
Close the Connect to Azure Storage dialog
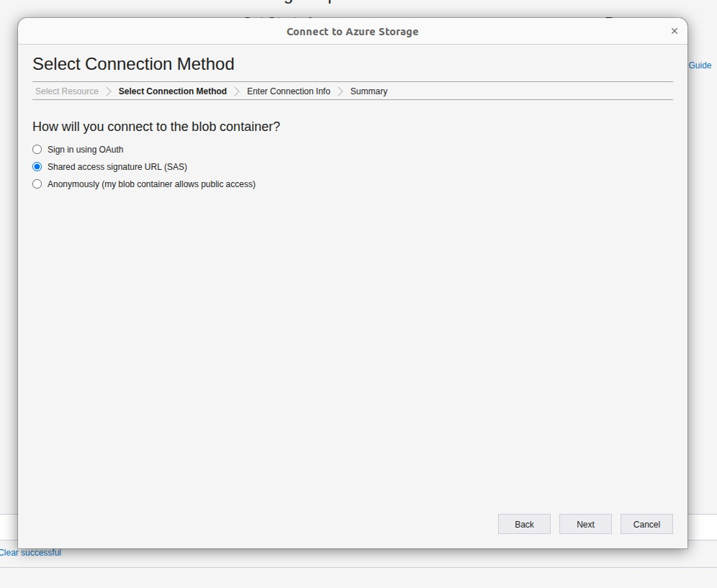[674, 31]
